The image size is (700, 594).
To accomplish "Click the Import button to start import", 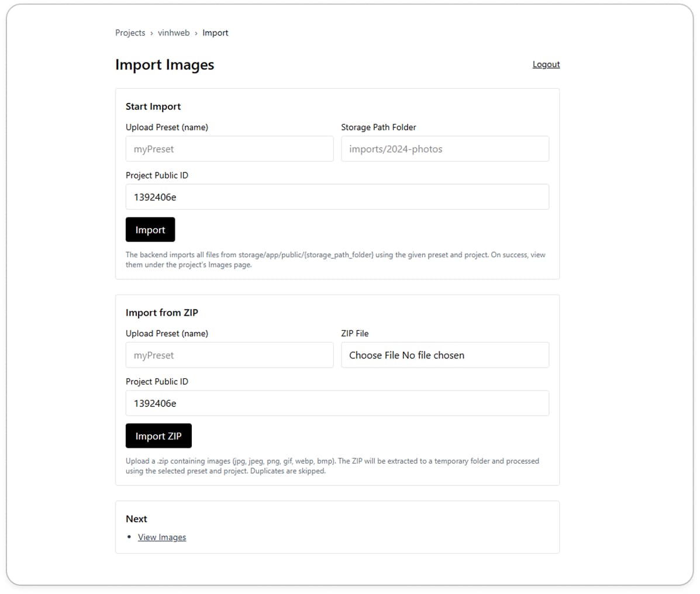I will click(x=150, y=229).
